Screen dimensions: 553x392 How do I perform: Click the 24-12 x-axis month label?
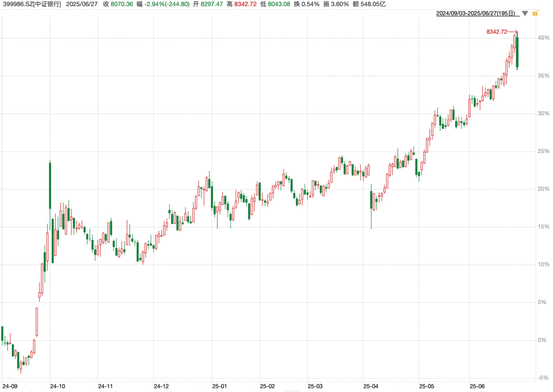[x=161, y=386]
